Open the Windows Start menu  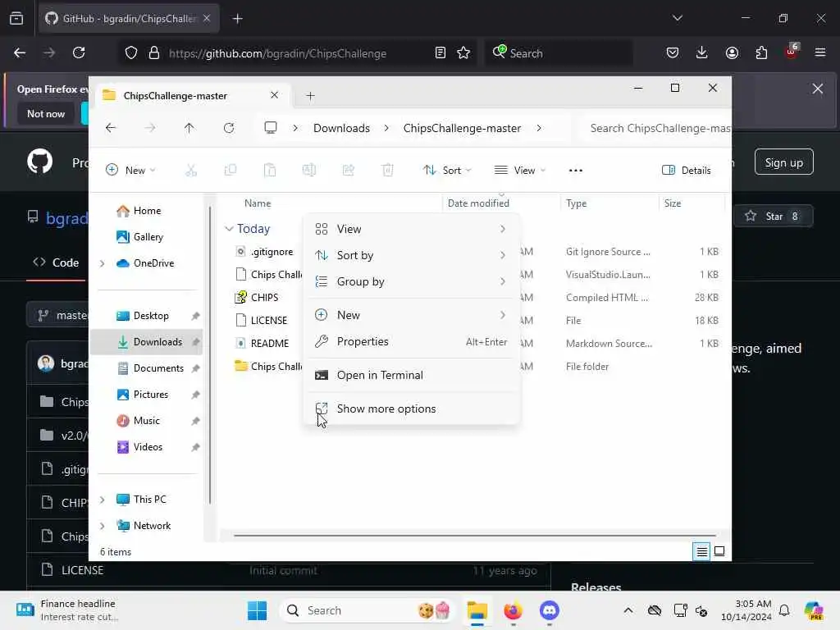point(257,610)
